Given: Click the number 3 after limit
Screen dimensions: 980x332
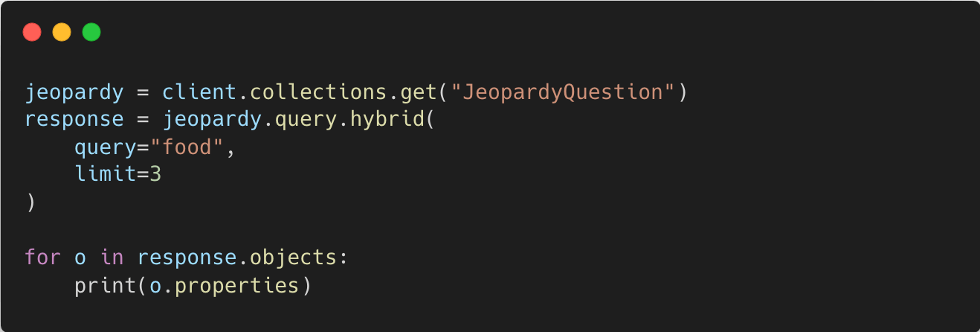Looking at the screenshot, I should (x=155, y=175).
